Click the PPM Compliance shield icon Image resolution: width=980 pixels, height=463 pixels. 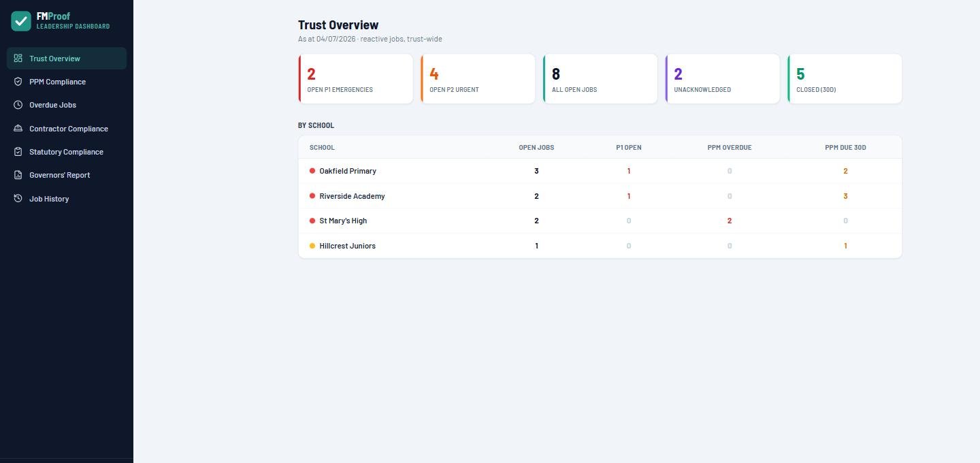[18, 82]
